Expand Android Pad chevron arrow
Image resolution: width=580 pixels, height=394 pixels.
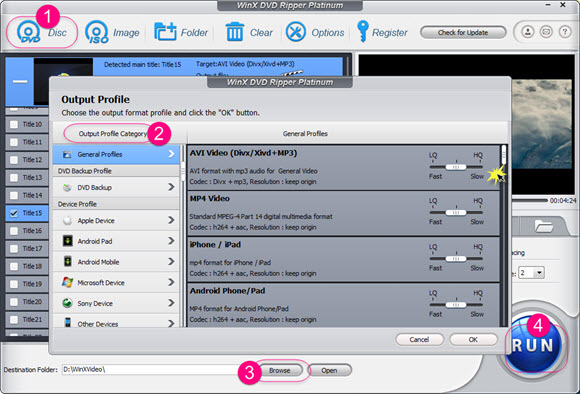[171, 241]
